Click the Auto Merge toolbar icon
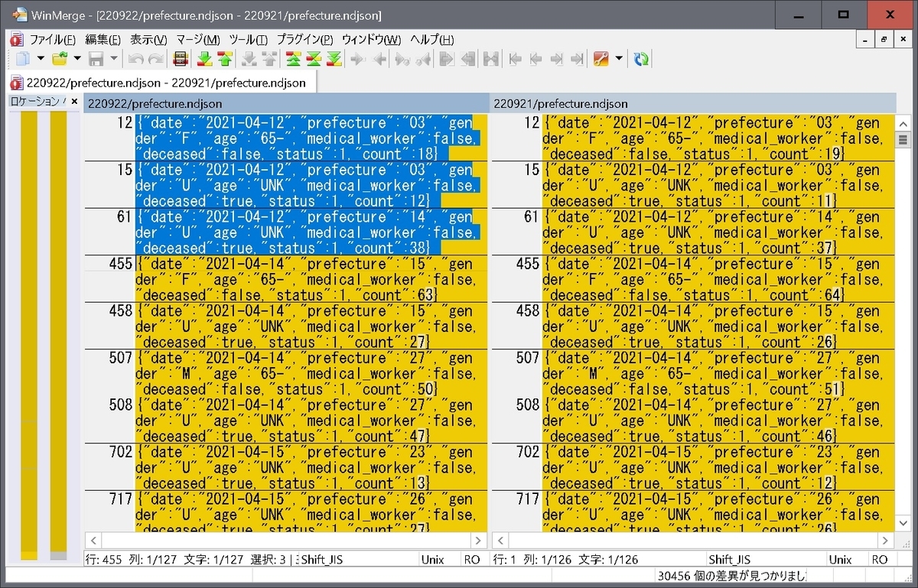 (x=491, y=59)
